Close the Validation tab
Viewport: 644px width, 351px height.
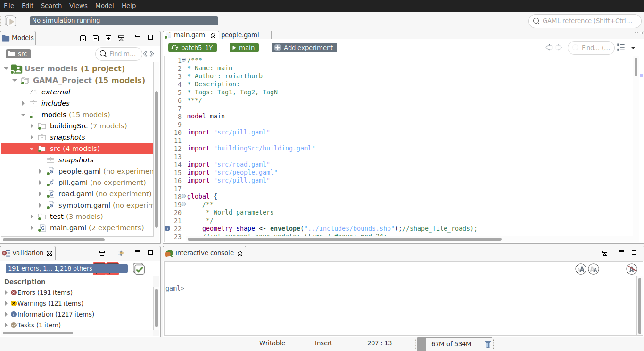click(50, 253)
